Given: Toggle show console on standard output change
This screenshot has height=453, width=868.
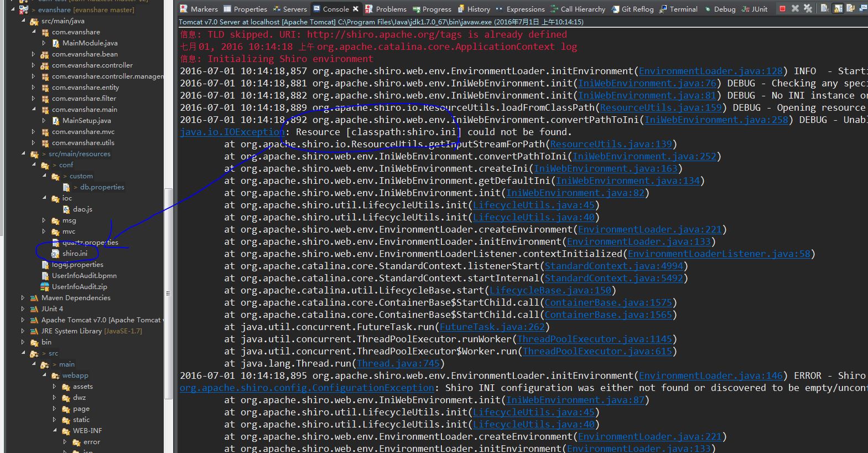Looking at the screenshot, I should coord(863,8).
